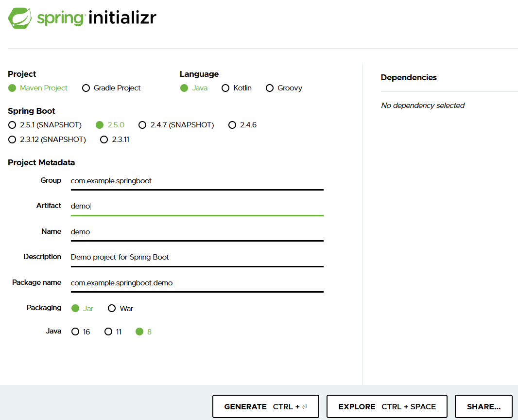The image size is (518, 420).
Task: Click the Spring Boot section heading
Action: pyautogui.click(x=32, y=111)
